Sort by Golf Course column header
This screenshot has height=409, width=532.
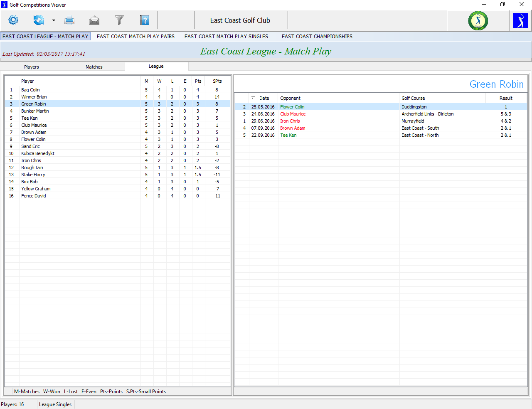click(x=442, y=98)
